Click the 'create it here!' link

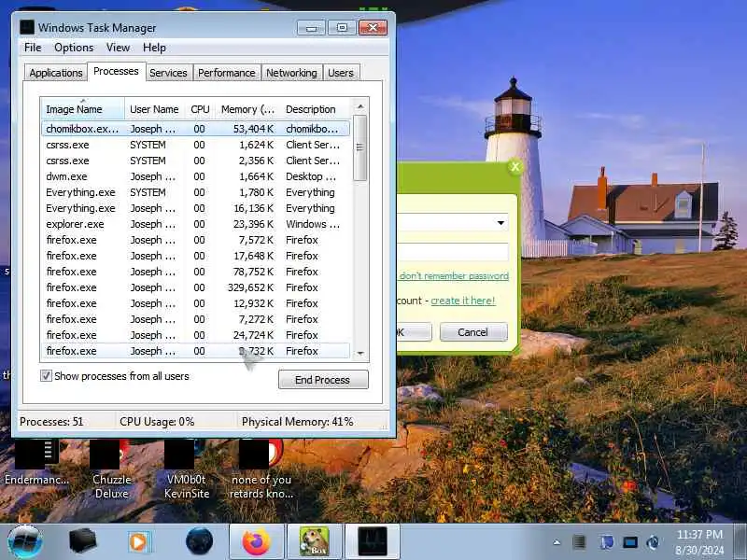(463, 301)
